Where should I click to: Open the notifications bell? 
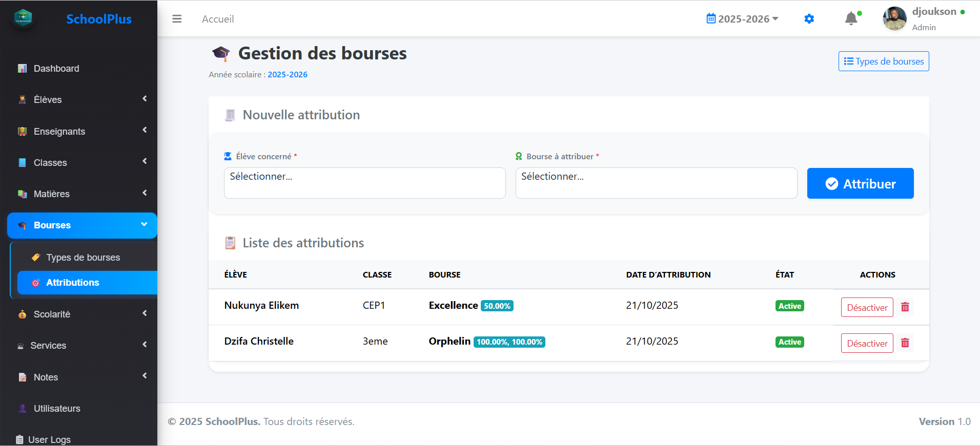[x=851, y=19]
